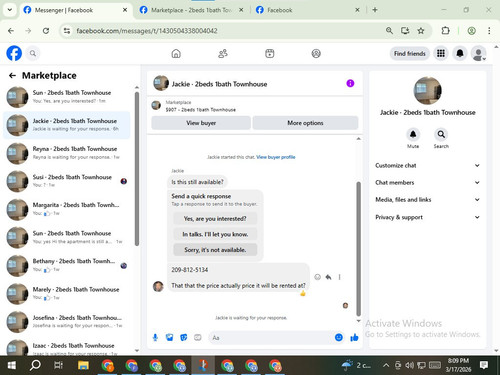This screenshot has height=375, width=500.
Task: Click the purple conversation info icon
Action: [350, 83]
